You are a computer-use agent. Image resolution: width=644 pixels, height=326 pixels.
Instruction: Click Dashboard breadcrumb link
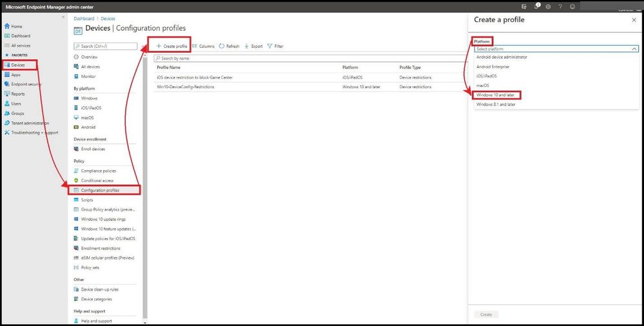(84, 19)
